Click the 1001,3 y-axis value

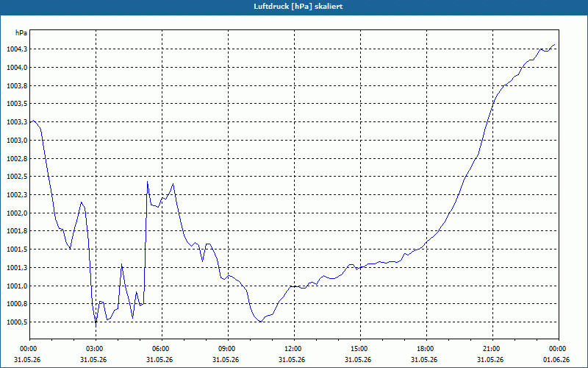17,268
